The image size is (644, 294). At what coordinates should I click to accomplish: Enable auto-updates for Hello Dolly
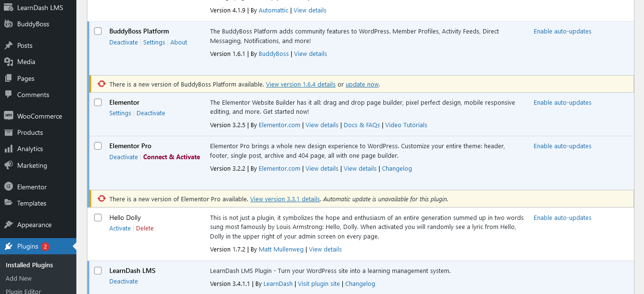point(562,218)
